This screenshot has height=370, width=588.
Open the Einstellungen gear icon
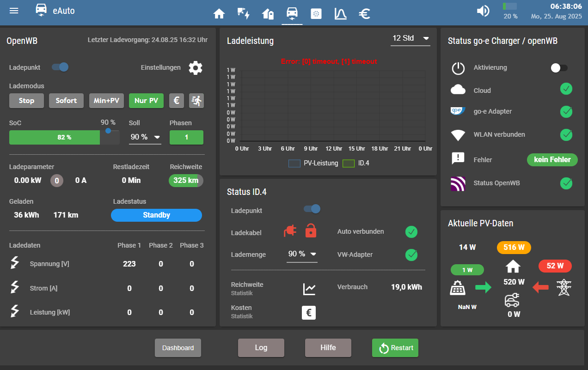196,68
